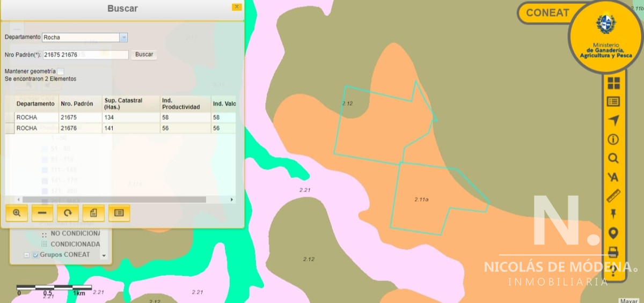Screen dimensions: 644x303
Task: Click the Buscar search button
Action: [144, 55]
